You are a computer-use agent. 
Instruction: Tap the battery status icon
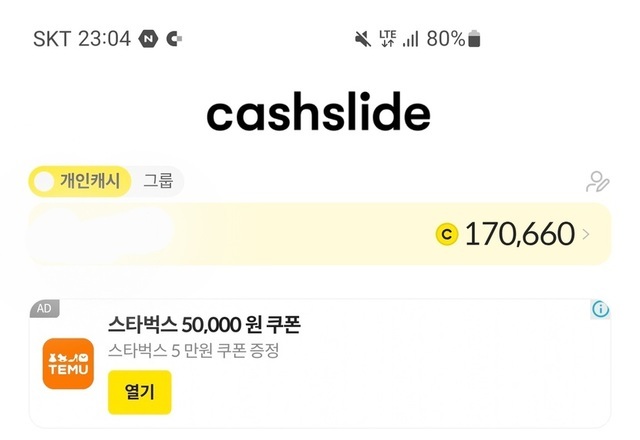point(474,39)
